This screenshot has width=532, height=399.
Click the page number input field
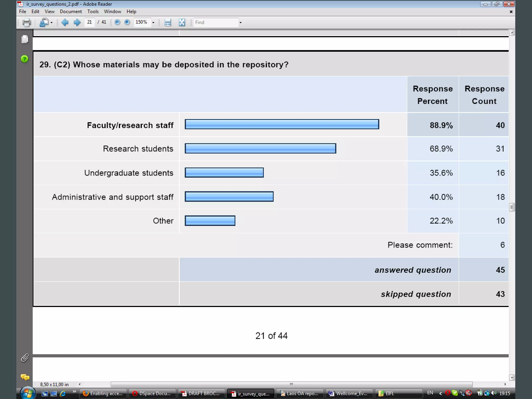click(x=89, y=22)
